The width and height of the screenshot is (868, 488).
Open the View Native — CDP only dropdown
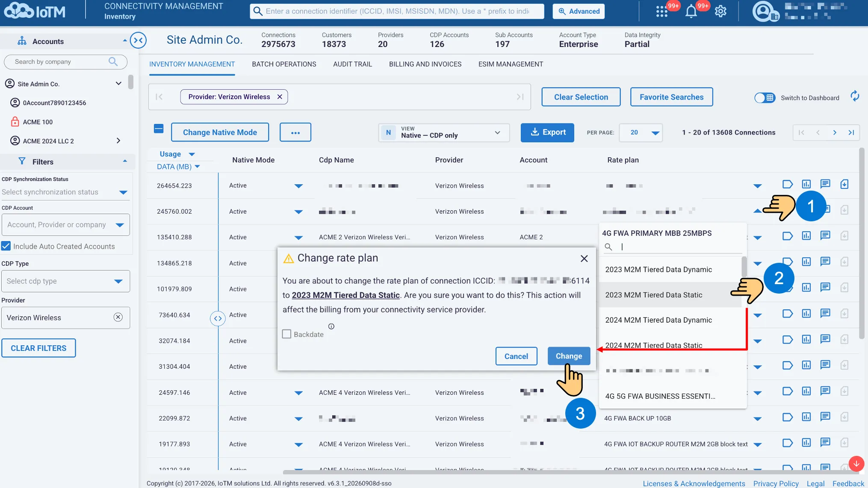[x=444, y=132]
